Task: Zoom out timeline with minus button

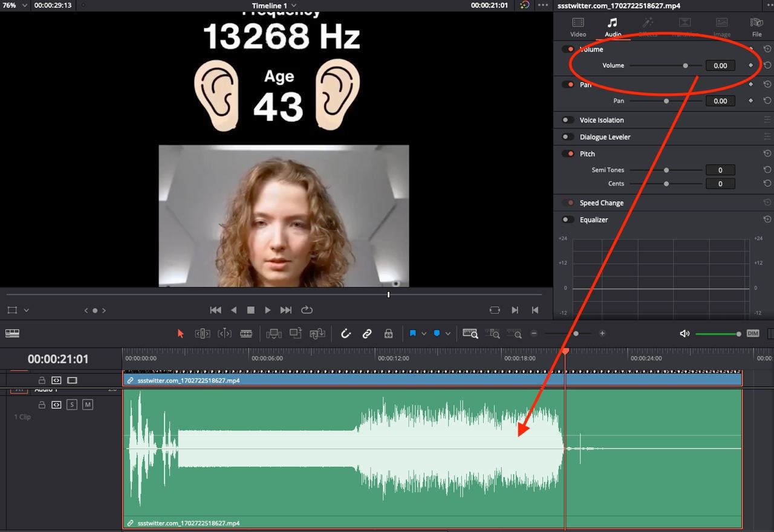Action: 534,334
